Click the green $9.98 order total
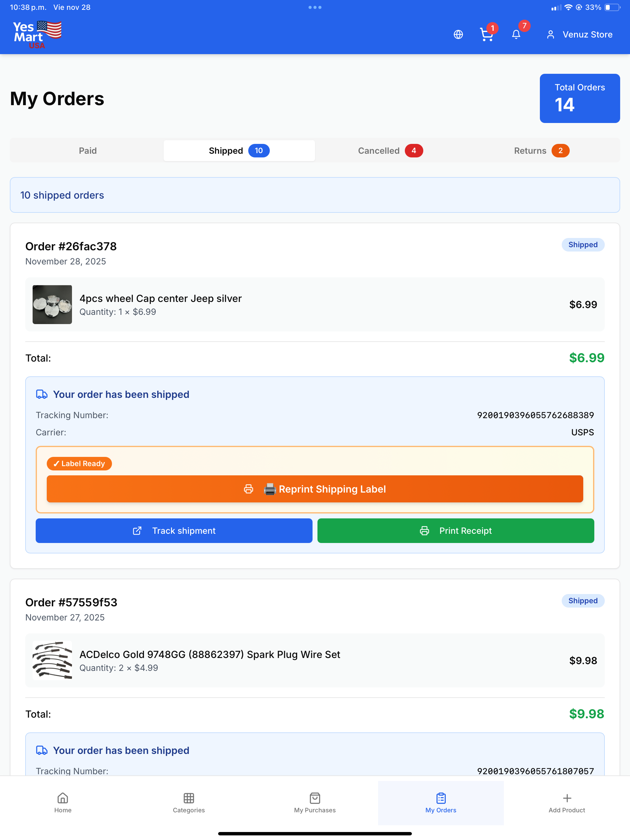 pyautogui.click(x=587, y=714)
